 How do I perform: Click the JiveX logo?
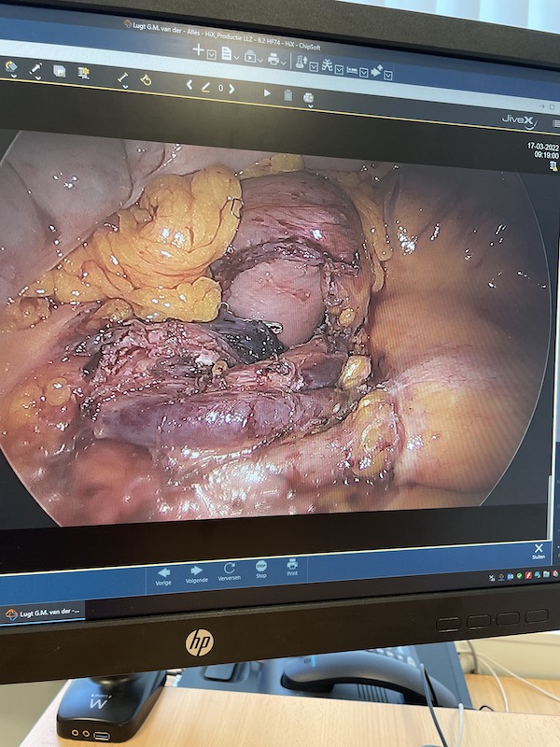tap(519, 120)
